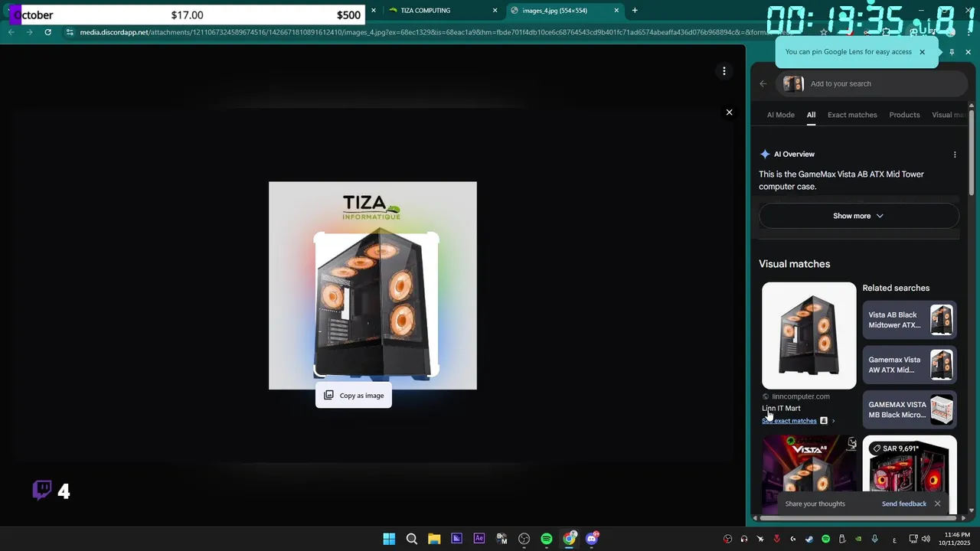View site information icon in address bar
Image resolution: width=980 pixels, height=551 pixels.
tap(70, 32)
